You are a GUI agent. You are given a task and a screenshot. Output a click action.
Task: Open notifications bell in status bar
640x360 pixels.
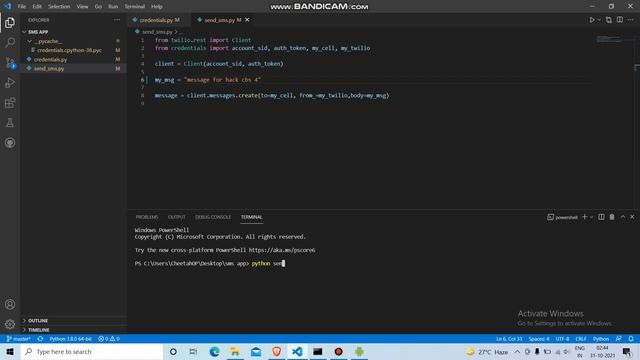[x=631, y=339]
